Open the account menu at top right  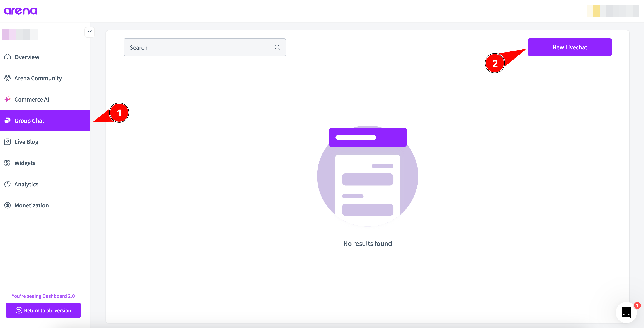pyautogui.click(x=612, y=11)
